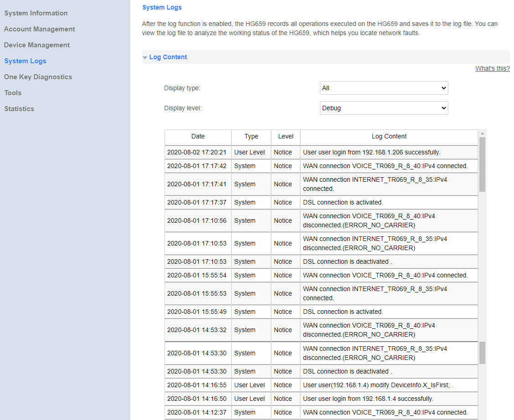
Task: Click the Display level label
Action: pos(183,108)
